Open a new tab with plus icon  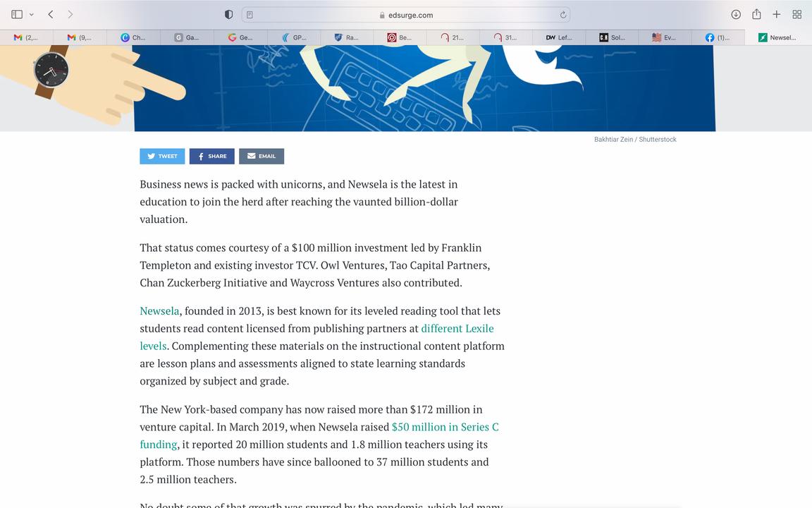[776, 15]
